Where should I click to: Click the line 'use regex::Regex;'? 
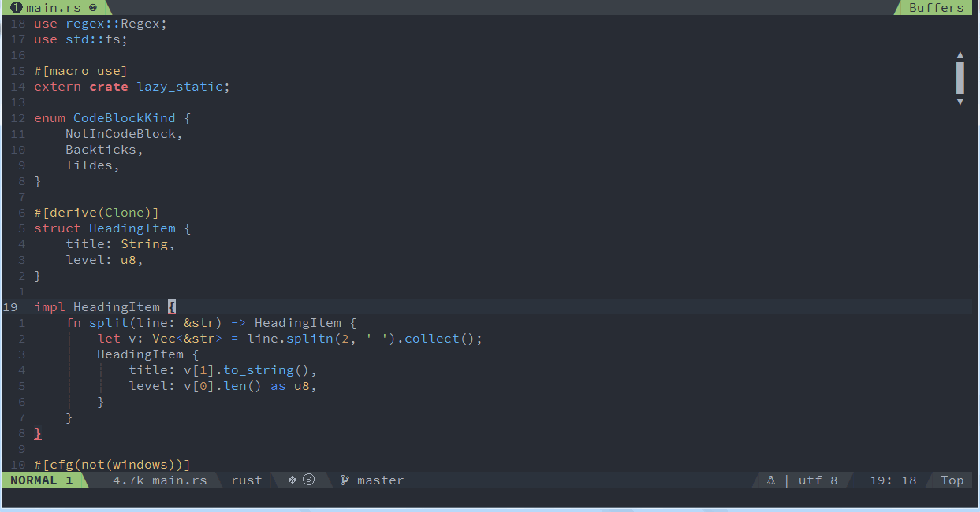[x=101, y=24]
